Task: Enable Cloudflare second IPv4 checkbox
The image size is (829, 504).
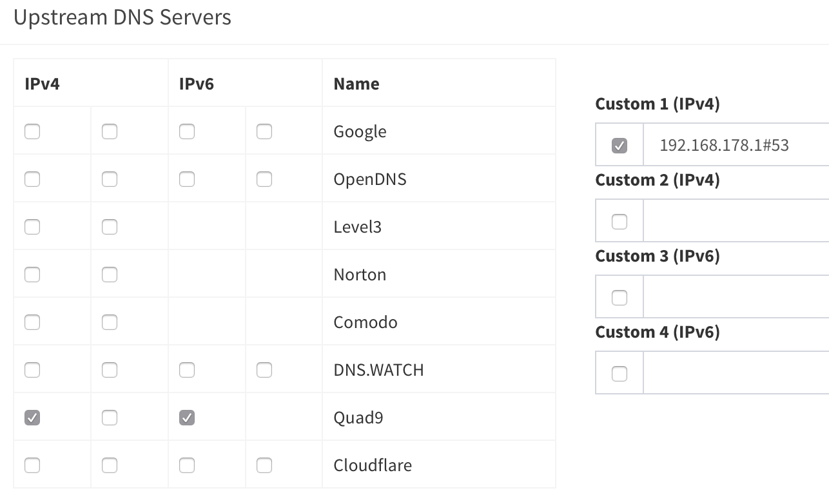Action: pyautogui.click(x=110, y=465)
